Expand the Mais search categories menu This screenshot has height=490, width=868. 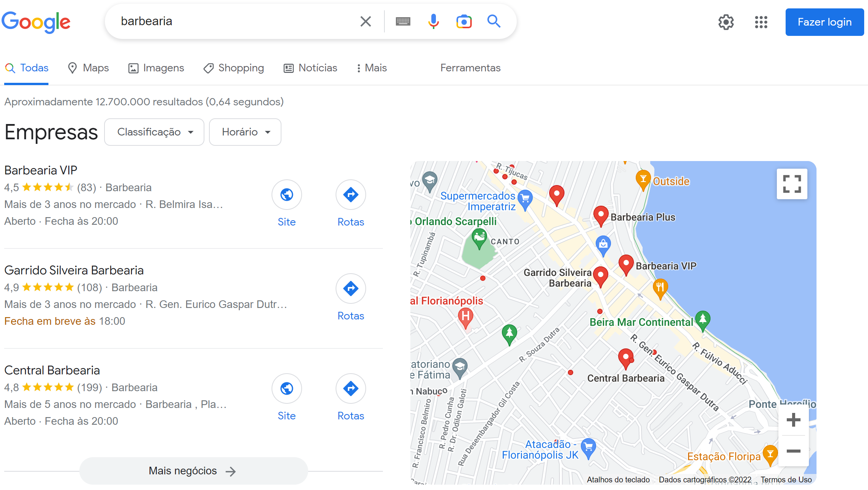[x=372, y=68]
